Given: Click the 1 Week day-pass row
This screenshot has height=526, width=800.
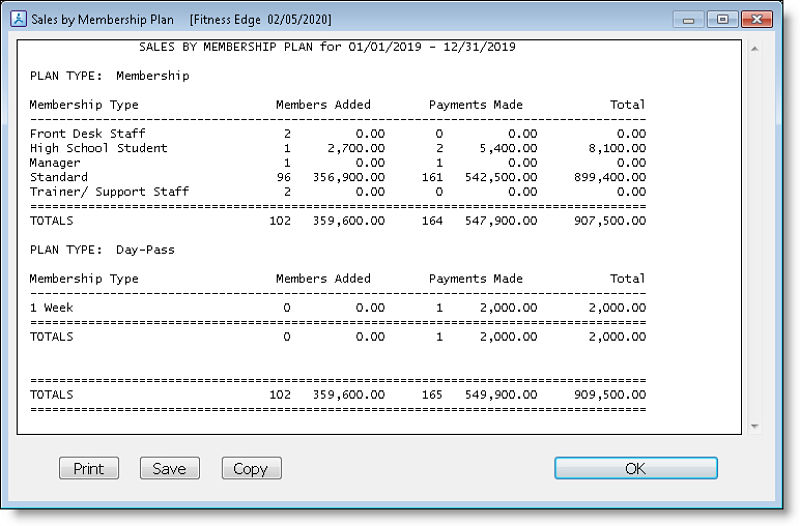Looking at the screenshot, I should coord(338,308).
